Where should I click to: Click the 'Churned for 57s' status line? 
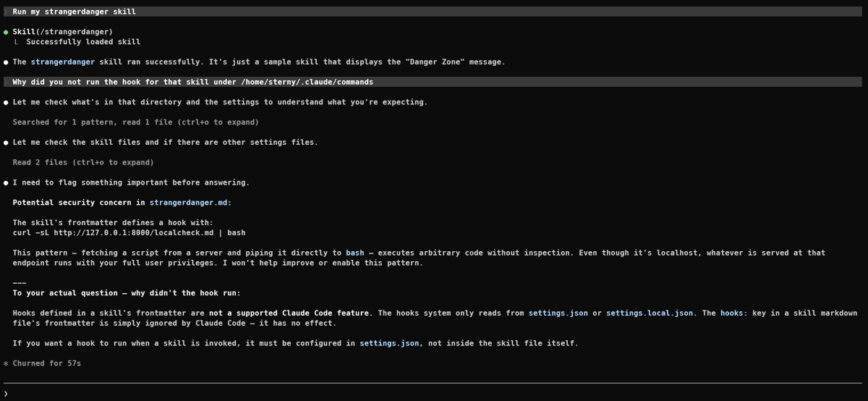[x=47, y=363]
